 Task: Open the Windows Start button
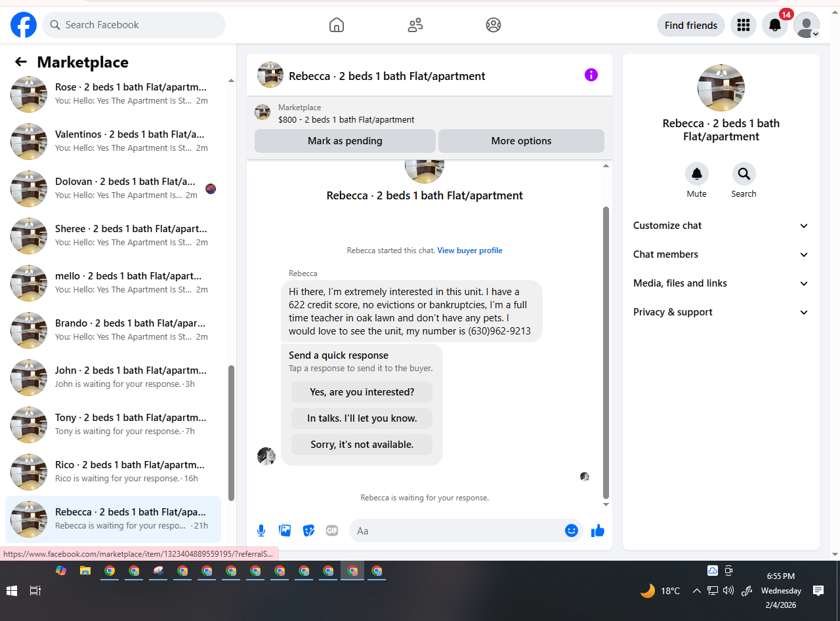tap(12, 591)
